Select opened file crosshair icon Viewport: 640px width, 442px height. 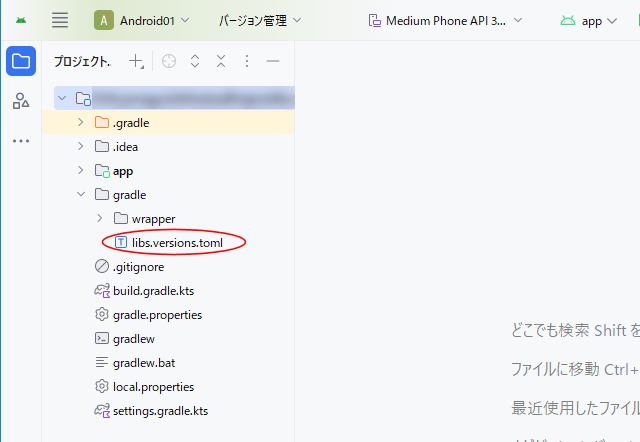pos(169,62)
